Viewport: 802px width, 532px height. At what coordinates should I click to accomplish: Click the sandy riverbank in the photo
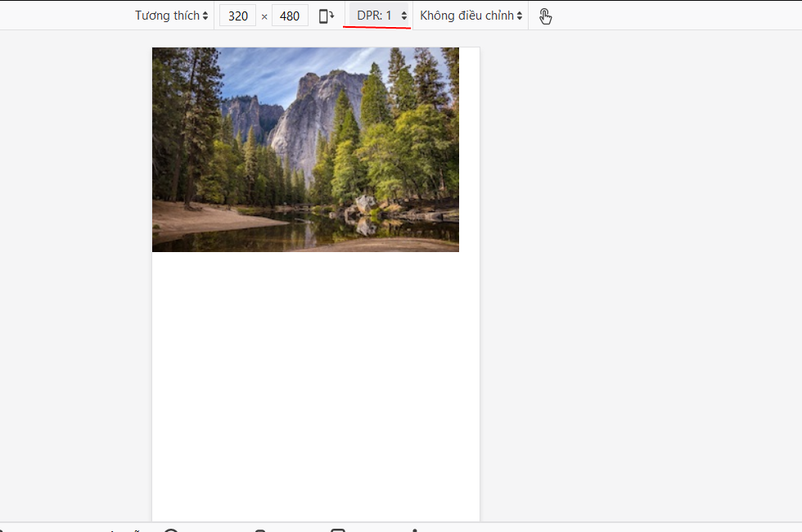point(196,219)
